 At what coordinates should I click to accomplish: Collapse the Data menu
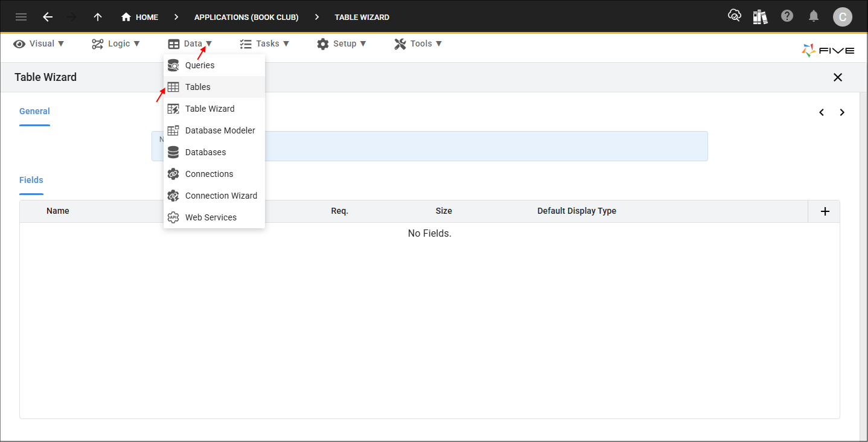tap(190, 43)
